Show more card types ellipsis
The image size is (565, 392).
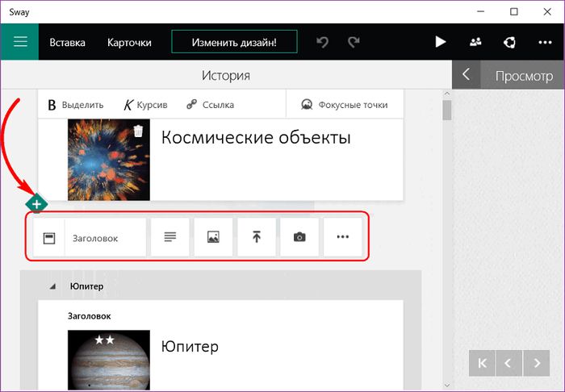point(343,237)
